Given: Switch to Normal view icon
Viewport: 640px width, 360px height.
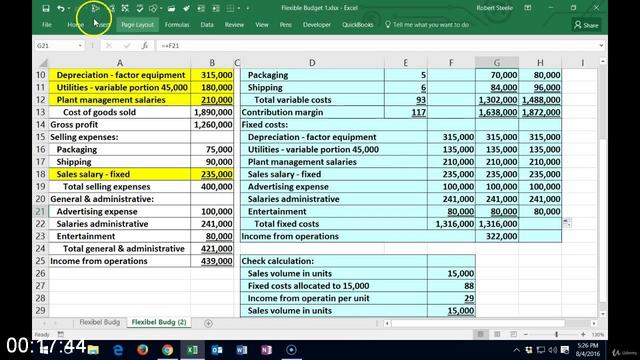Looking at the screenshot, I should [480, 334].
